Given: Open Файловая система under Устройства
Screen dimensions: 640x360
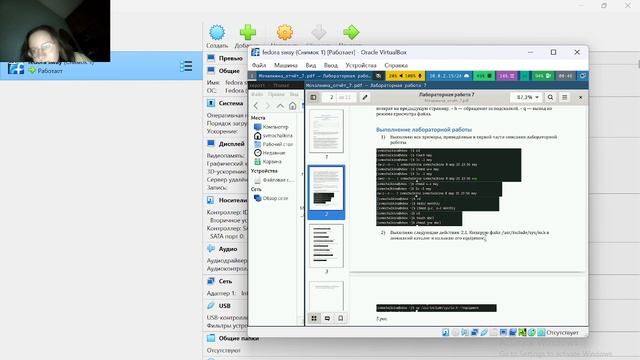Looking at the screenshot, I should 273,180.
